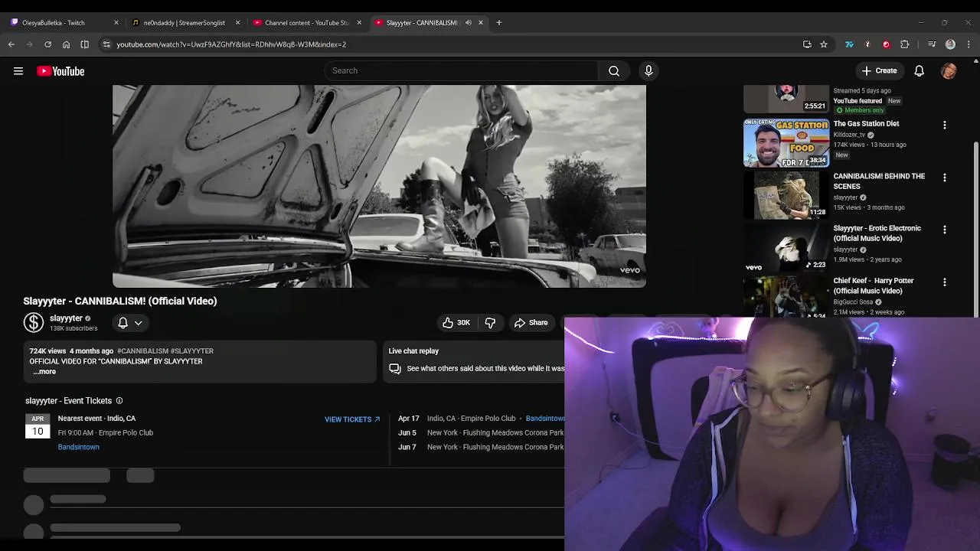
Task: Switch to the Channel content YouTube Studio tab
Action: 306,23
